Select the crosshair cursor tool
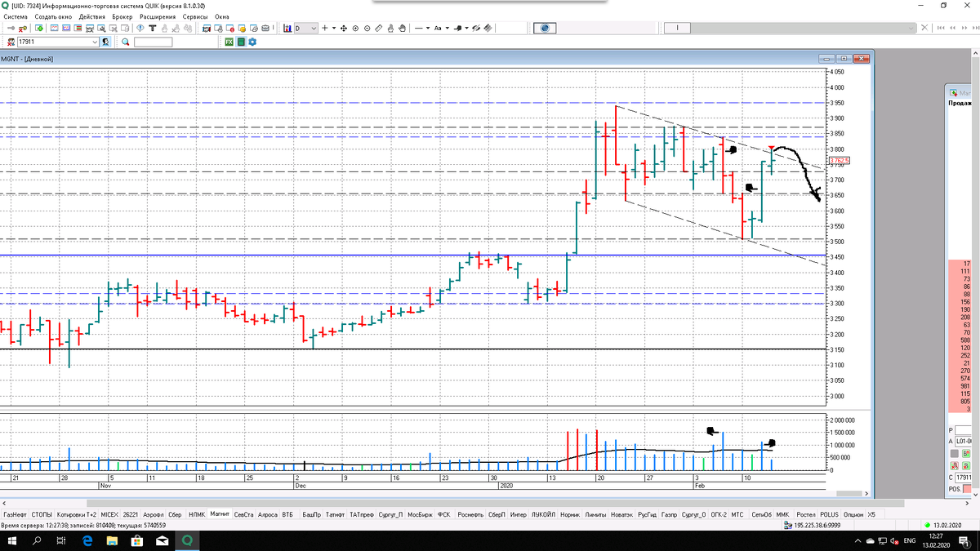The width and height of the screenshot is (980, 551). coord(324,28)
